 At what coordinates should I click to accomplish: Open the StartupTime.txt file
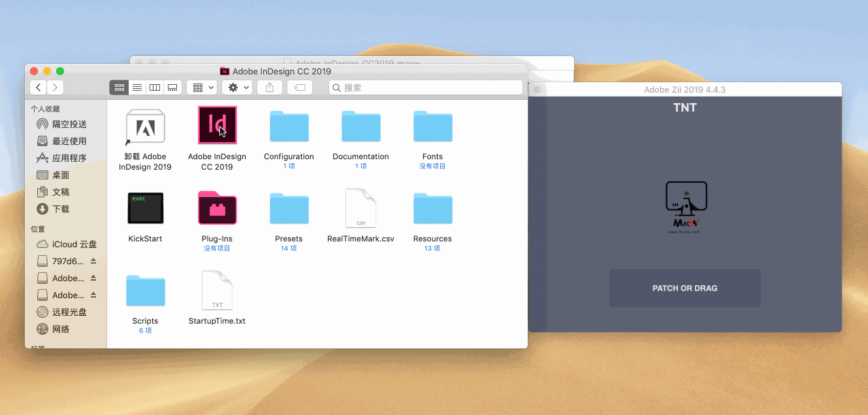pyautogui.click(x=217, y=290)
